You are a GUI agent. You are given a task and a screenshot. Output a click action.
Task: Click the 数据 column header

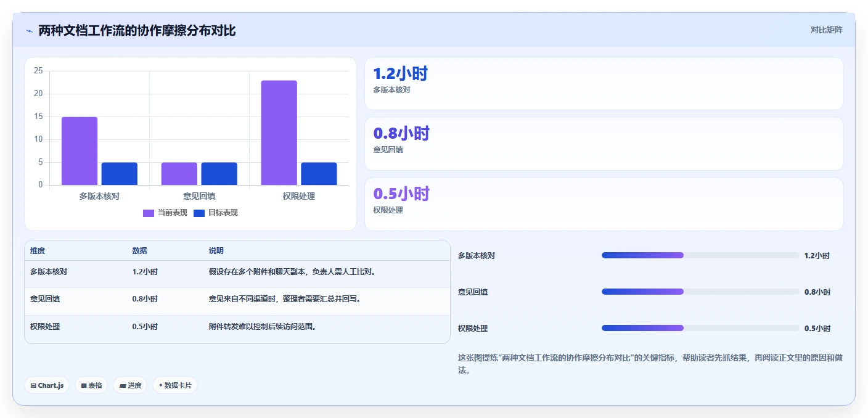pos(139,251)
